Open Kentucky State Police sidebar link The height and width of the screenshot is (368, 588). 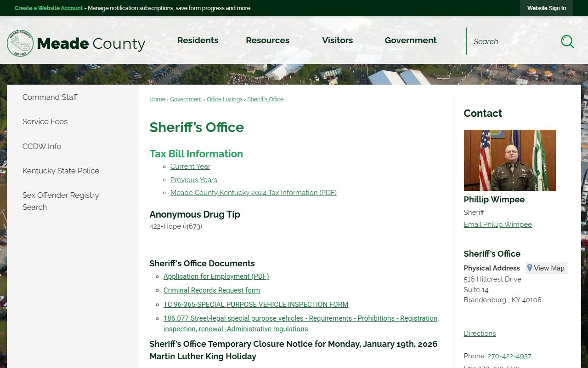tap(61, 171)
